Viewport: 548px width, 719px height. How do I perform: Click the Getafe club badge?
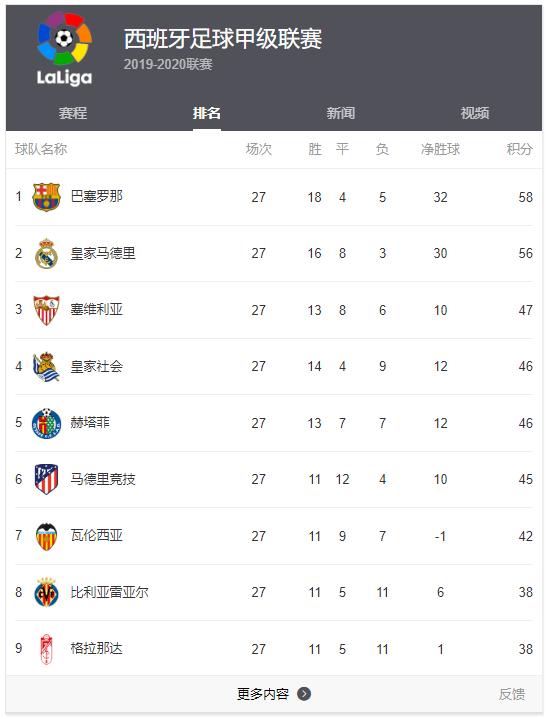46,423
